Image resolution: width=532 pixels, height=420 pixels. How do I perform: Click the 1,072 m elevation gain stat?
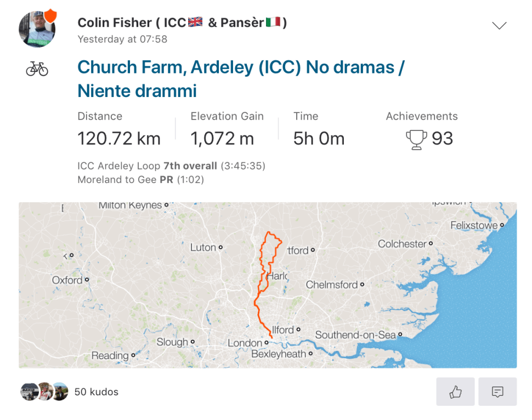coord(222,139)
